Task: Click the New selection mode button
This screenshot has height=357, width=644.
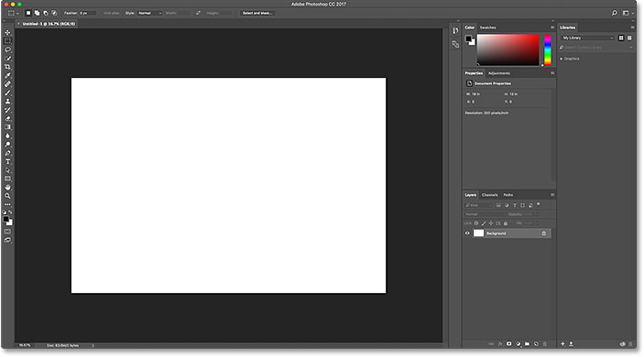Action: [x=28, y=13]
